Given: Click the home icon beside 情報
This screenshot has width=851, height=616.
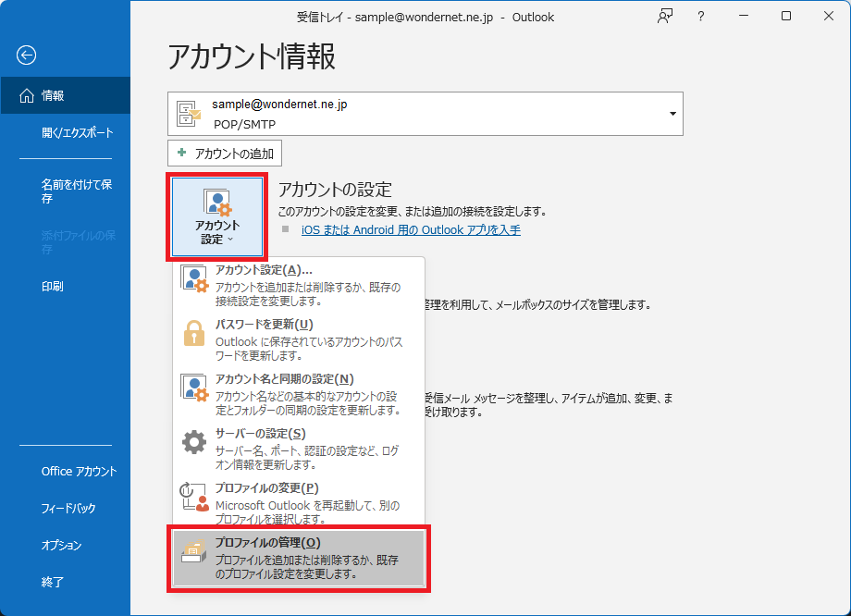Looking at the screenshot, I should (27, 95).
